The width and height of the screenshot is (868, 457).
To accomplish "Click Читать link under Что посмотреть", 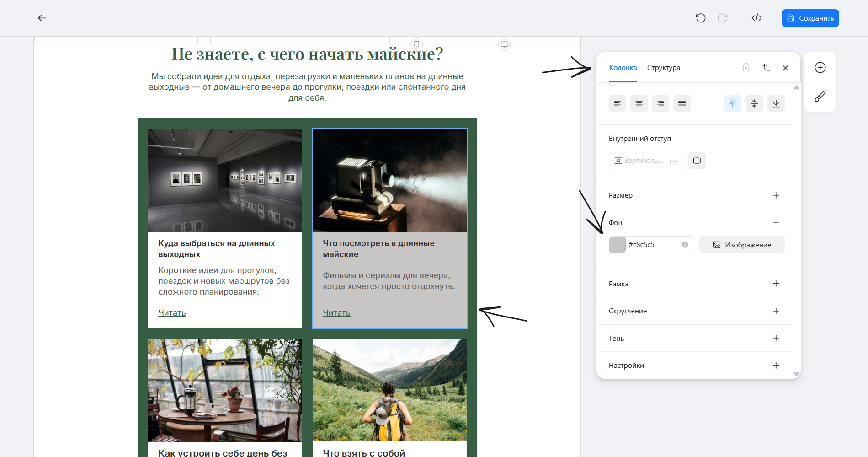I will (336, 313).
